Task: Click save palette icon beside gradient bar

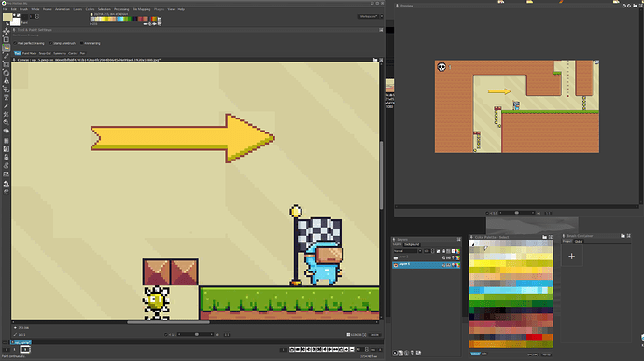Action: pyautogui.click(x=160, y=19)
